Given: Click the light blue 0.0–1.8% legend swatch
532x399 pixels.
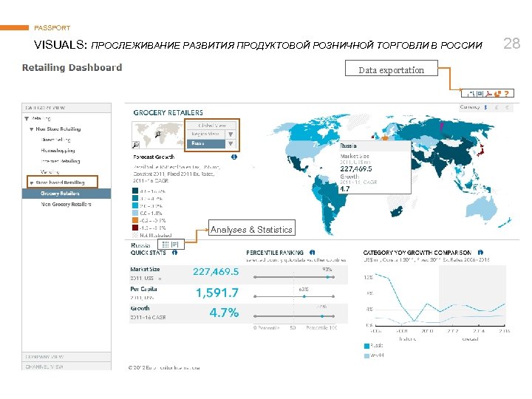Looking at the screenshot, I should point(135,213).
